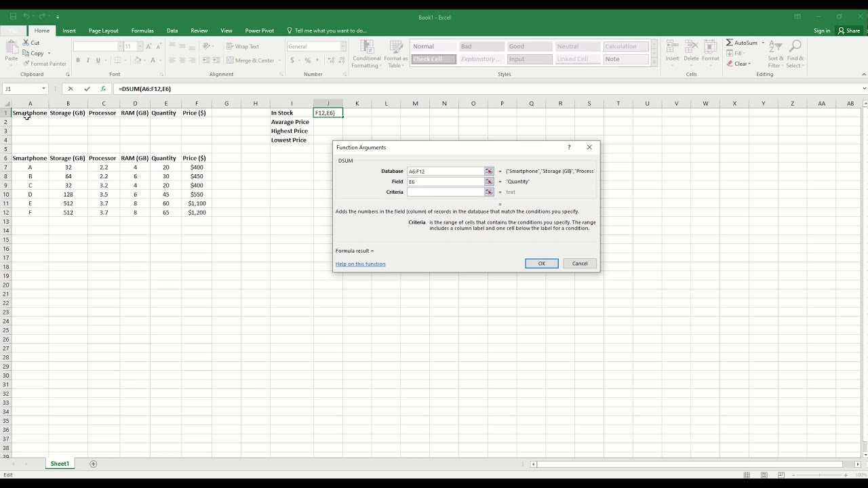Apply Percent Style format
This screenshot has width=868, height=488.
pyautogui.click(x=307, y=60)
